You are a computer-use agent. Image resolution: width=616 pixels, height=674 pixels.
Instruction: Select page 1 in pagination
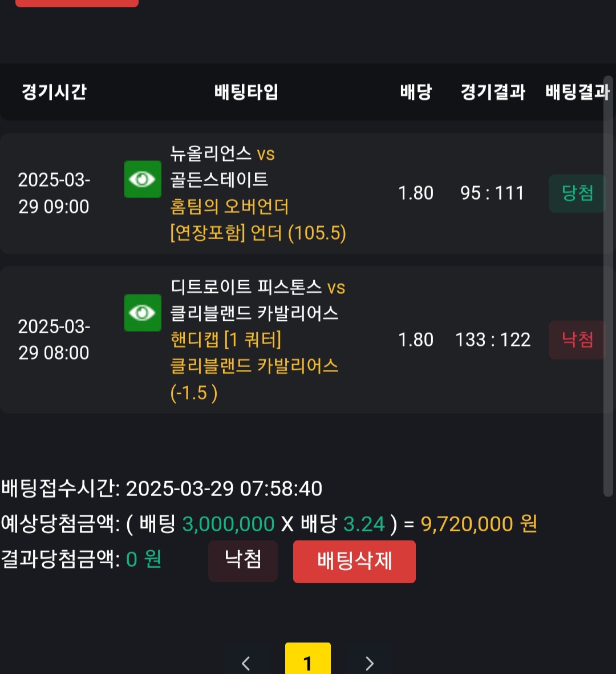point(308,661)
